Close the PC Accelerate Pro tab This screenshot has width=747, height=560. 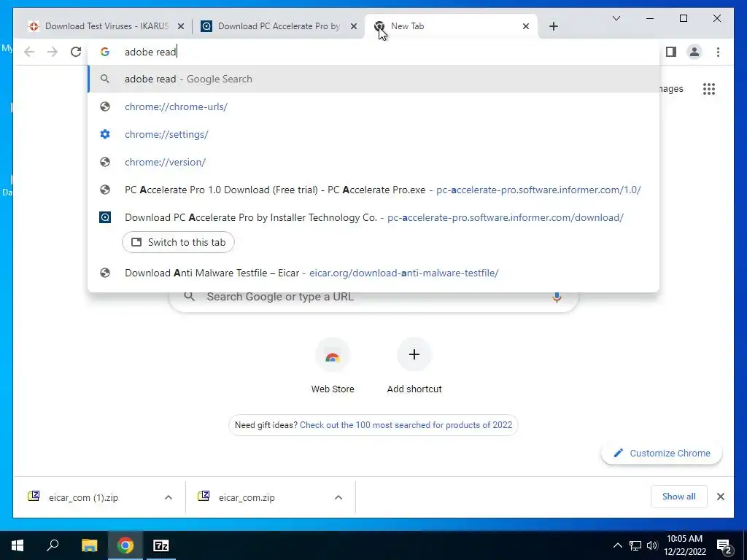click(354, 27)
